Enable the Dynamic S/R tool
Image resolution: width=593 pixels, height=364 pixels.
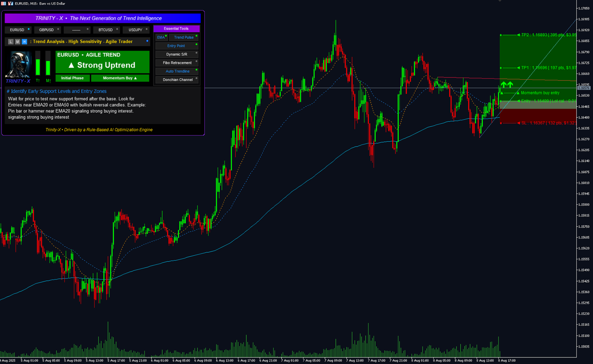pyautogui.click(x=177, y=54)
